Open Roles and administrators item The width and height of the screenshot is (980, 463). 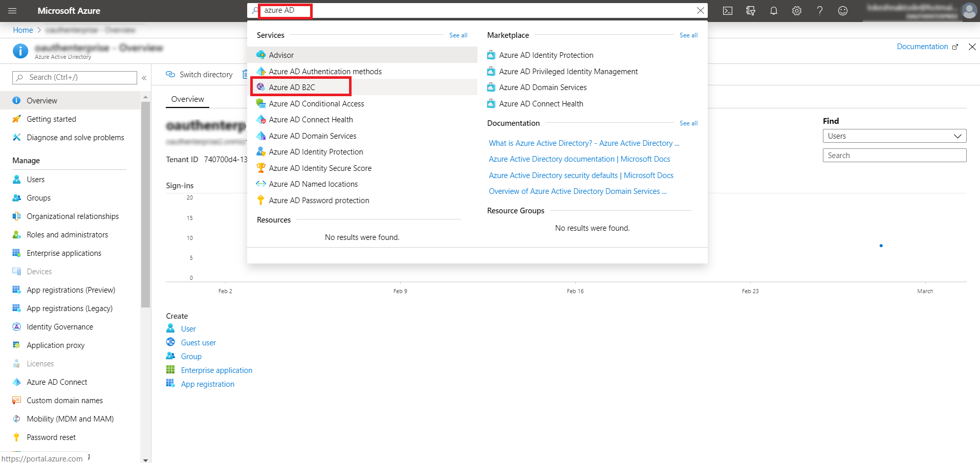pyautogui.click(x=70, y=234)
